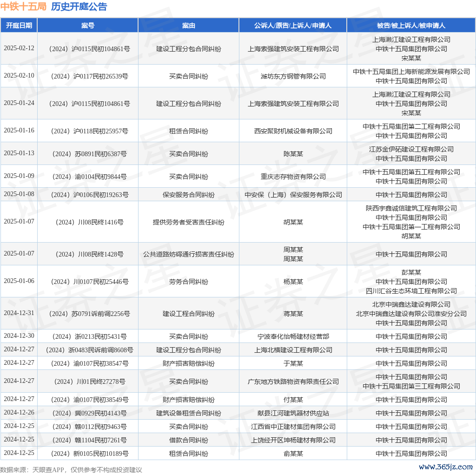Click plaintiff '宁波奉化怡畅建材经营部'
The height and width of the screenshot is (474, 476).
293,336
